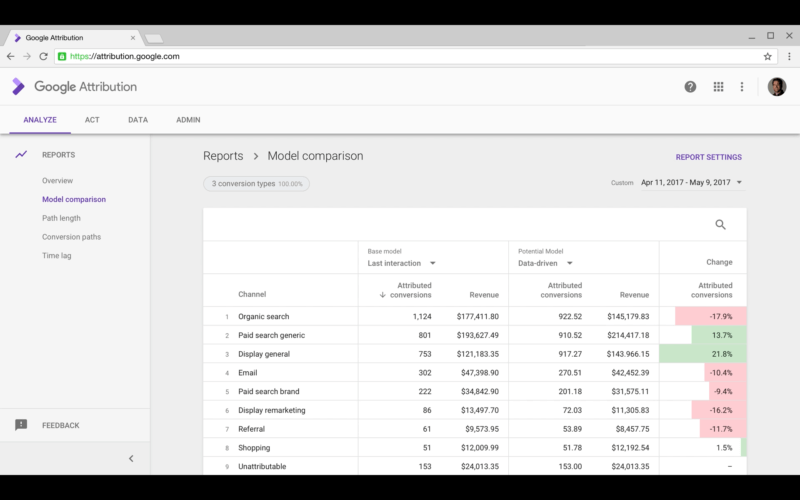Open the header three-dot options menu
800x500 pixels.
[742, 87]
